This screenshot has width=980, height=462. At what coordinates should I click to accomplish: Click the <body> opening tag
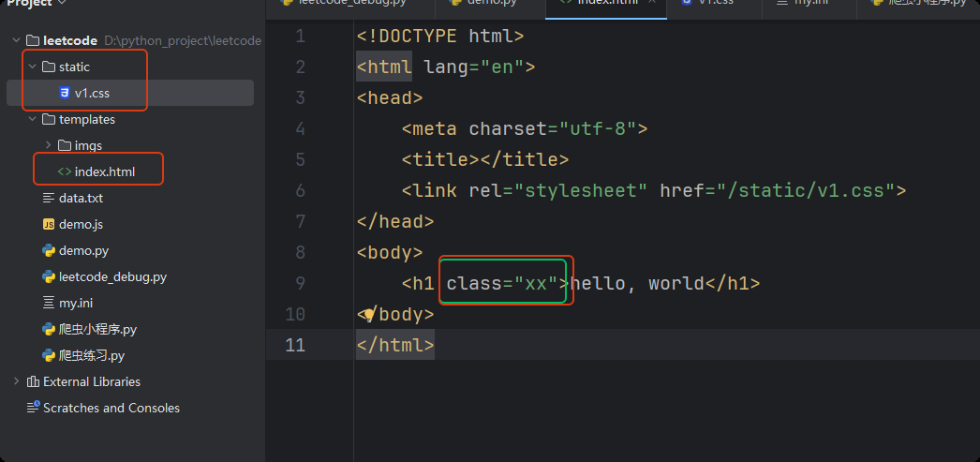click(x=390, y=253)
